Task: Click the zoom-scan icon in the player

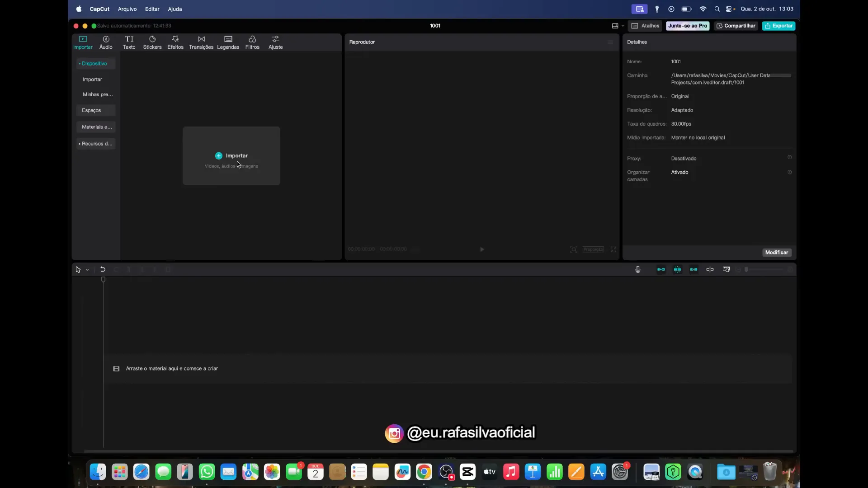Action: [574, 249]
